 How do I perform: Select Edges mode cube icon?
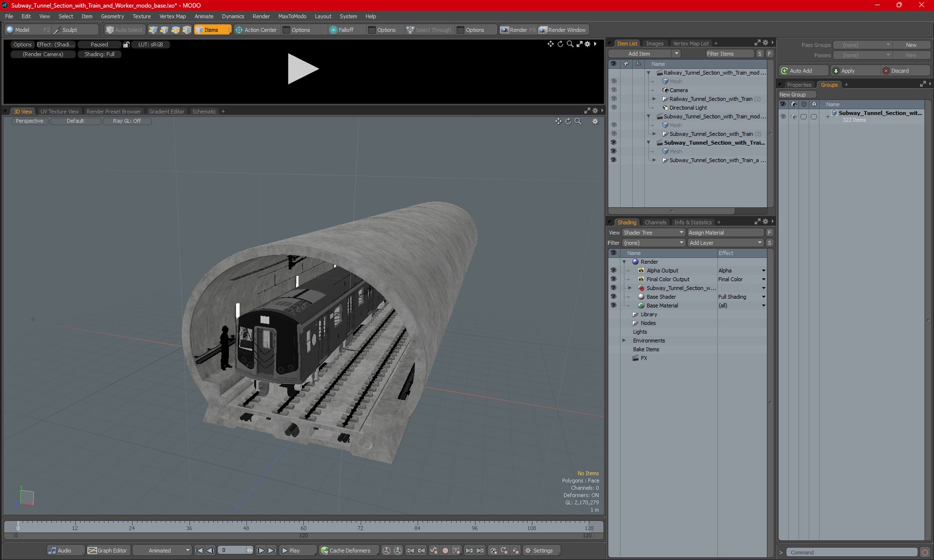coord(164,30)
